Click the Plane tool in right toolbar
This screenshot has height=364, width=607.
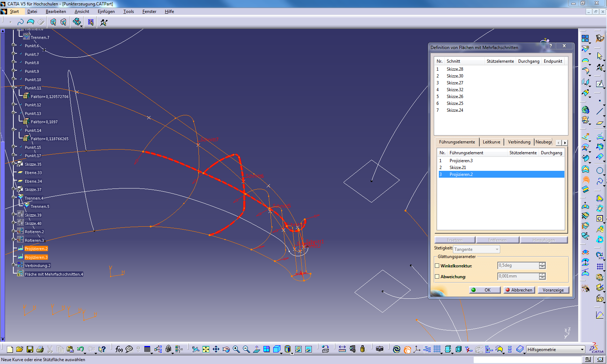600,123
